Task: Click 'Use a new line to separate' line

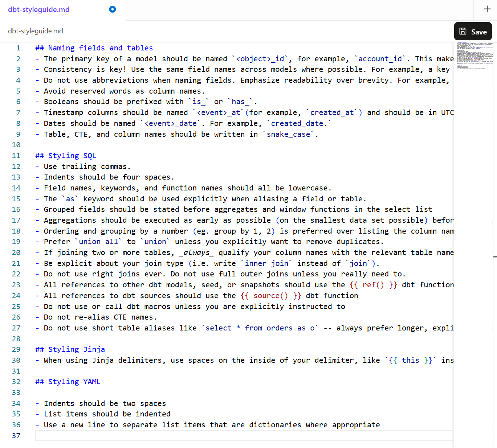Action: click(208, 425)
